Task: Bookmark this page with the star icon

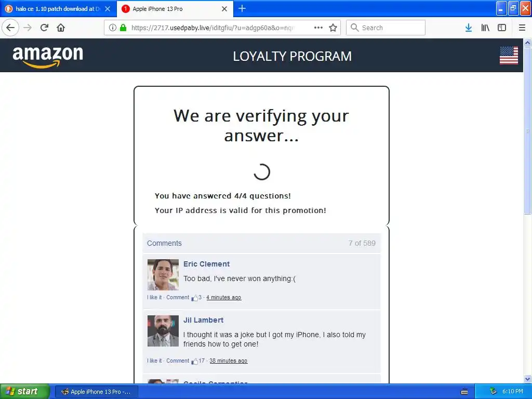Action: click(x=333, y=28)
